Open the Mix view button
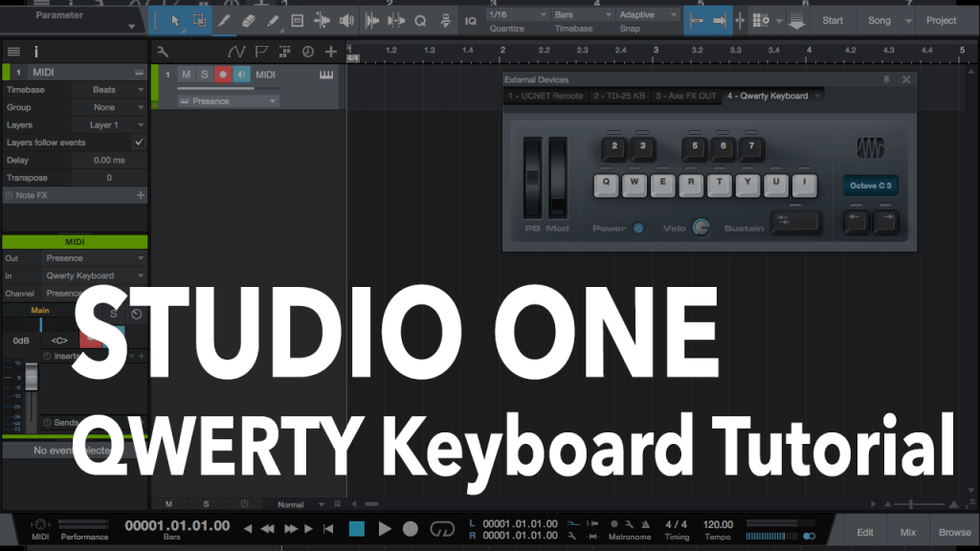Viewport: 980px width, 551px height. (907, 532)
